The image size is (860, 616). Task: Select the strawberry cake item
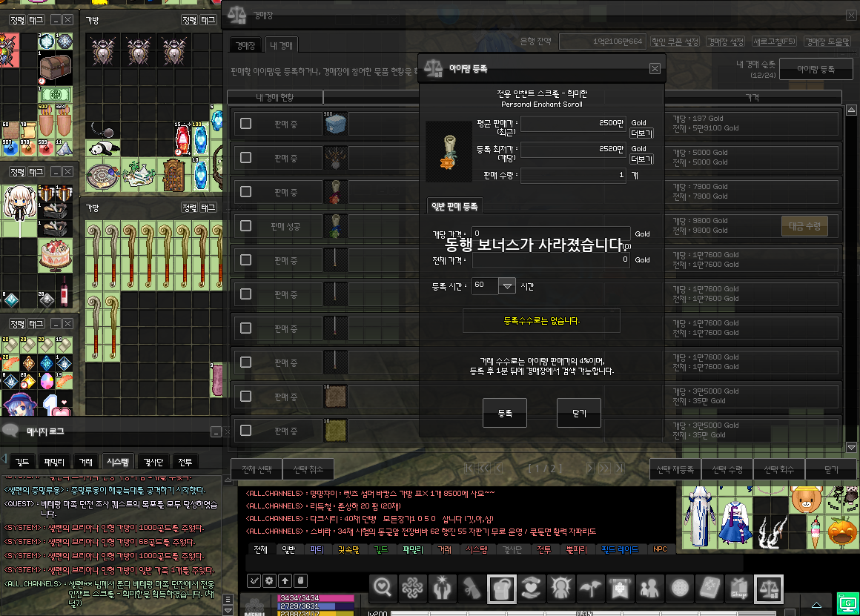[x=56, y=255]
